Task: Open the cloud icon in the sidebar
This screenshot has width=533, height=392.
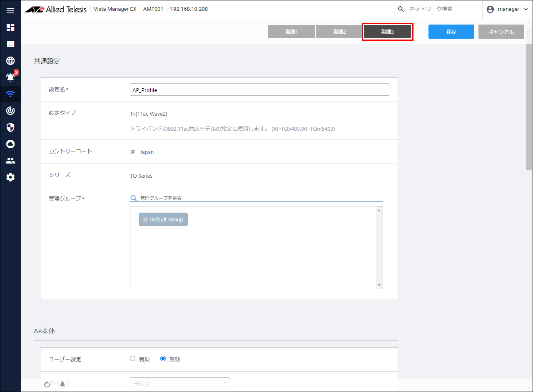Action: 10,144
